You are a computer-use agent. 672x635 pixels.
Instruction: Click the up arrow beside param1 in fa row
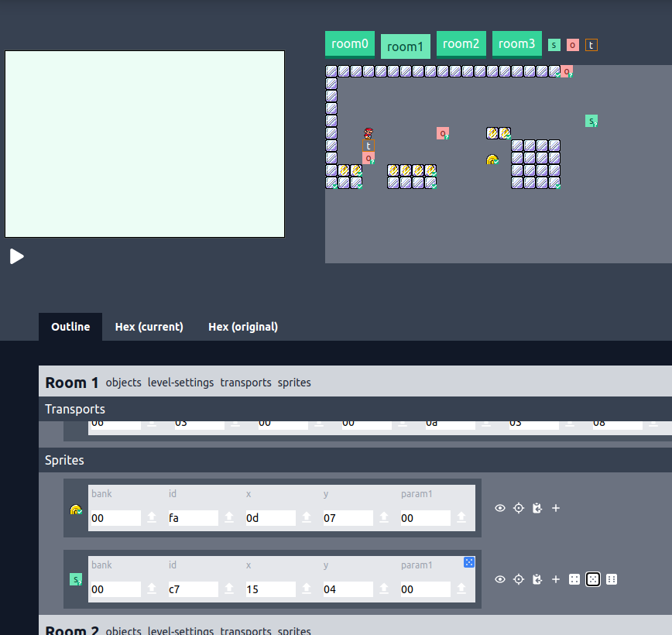[461, 517]
